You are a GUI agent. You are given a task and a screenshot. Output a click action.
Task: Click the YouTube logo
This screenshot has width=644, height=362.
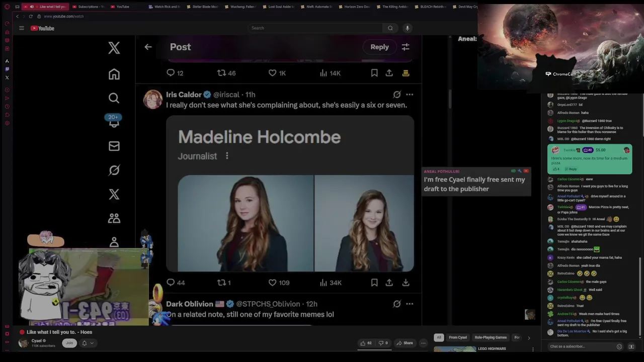pos(42,28)
